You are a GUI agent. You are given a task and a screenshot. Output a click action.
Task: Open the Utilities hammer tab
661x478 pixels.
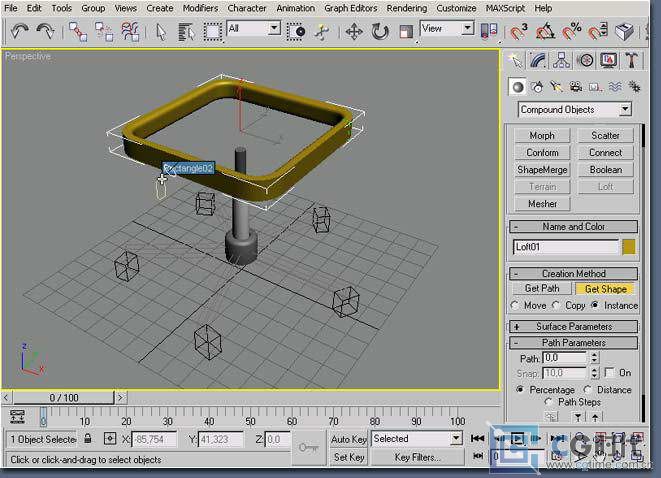tap(631, 61)
